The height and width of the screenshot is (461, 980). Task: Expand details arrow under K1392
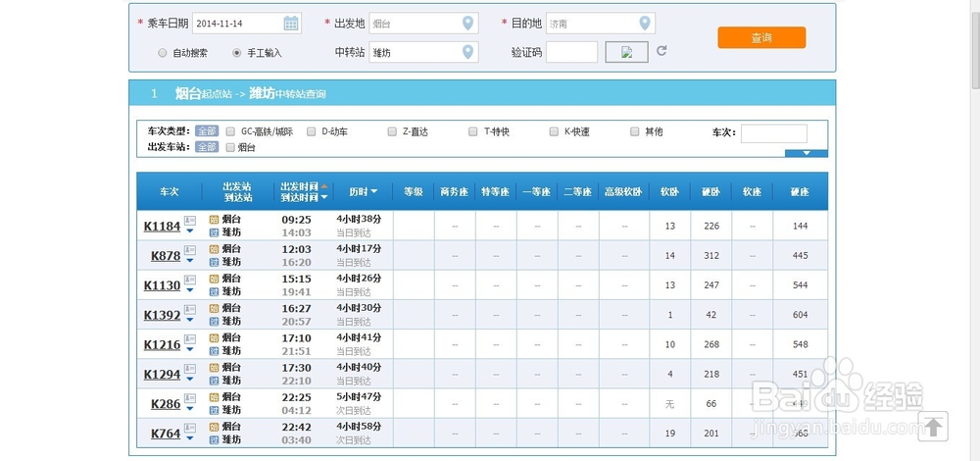(190, 320)
